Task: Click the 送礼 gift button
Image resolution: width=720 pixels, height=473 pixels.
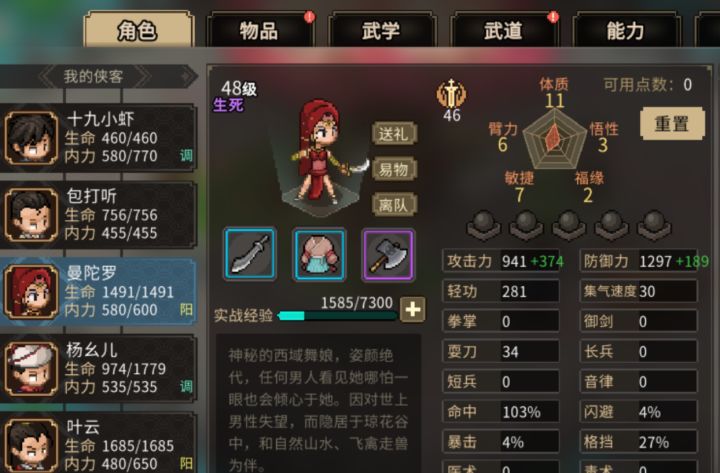Action: 394,134
